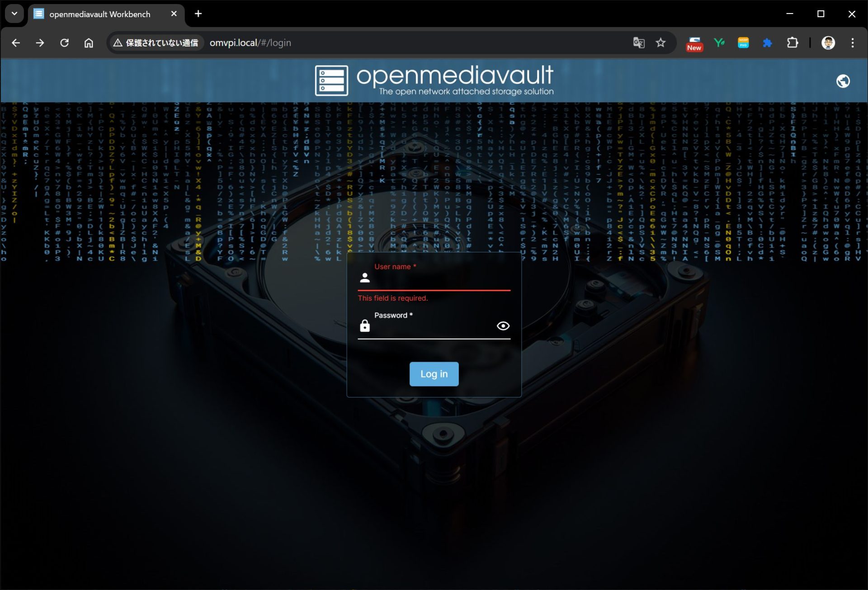Viewport: 868px width, 590px height.
Task: Open the Google Translate page icon
Action: click(x=638, y=43)
